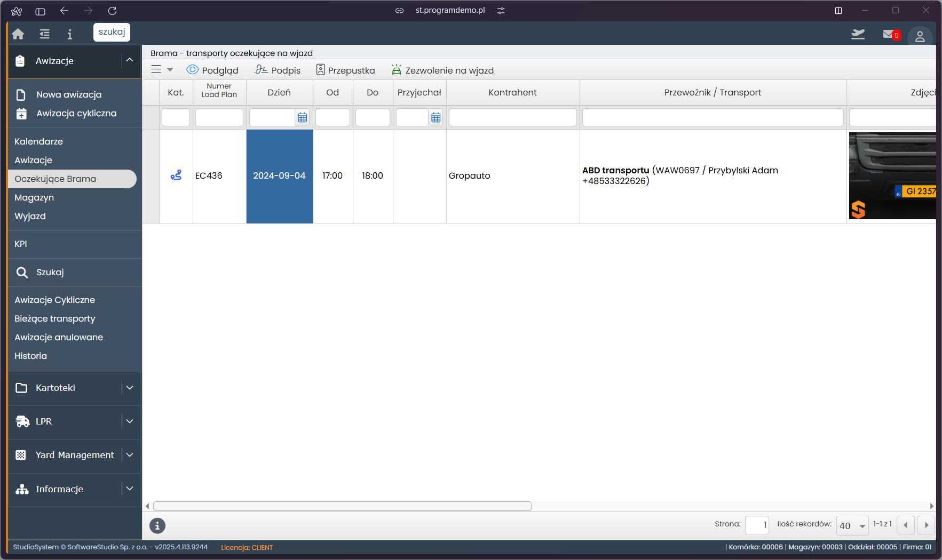Click the Podgląd eye icon
942x560 pixels.
193,70
